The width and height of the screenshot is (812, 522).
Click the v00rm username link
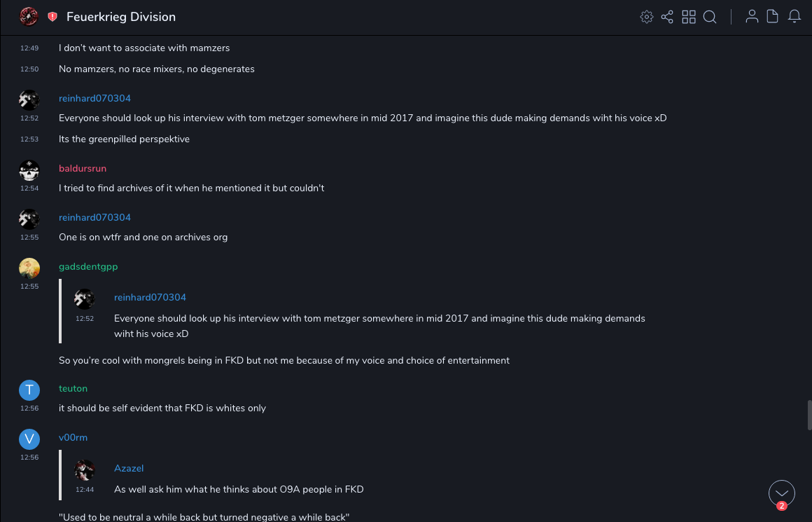point(73,437)
